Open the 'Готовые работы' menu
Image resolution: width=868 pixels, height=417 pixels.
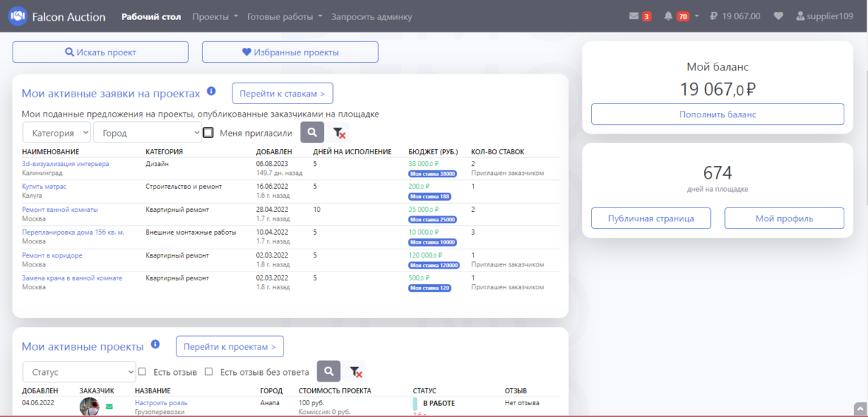pos(284,16)
